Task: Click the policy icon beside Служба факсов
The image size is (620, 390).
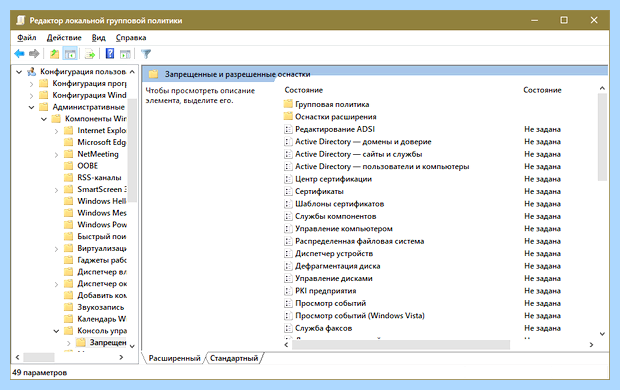Action: (x=288, y=328)
